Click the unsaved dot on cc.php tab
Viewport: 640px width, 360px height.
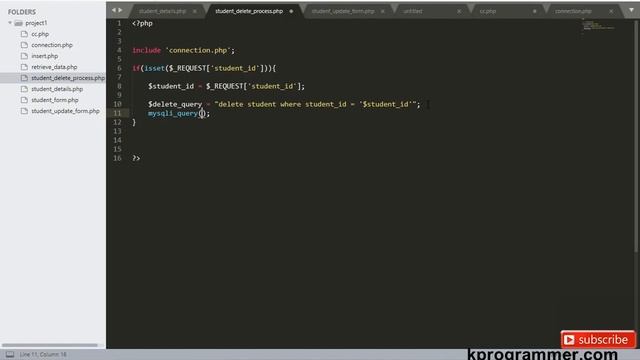pos(534,11)
